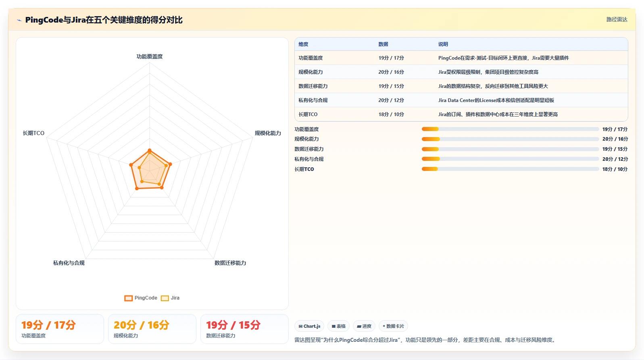The image size is (644, 360).
Task: Open the 19分 / 17分 功能覆盖度 card
Action: [x=60, y=329]
